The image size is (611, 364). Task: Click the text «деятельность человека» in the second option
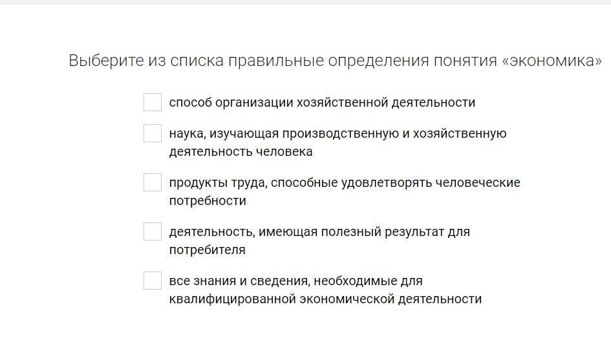(x=241, y=151)
